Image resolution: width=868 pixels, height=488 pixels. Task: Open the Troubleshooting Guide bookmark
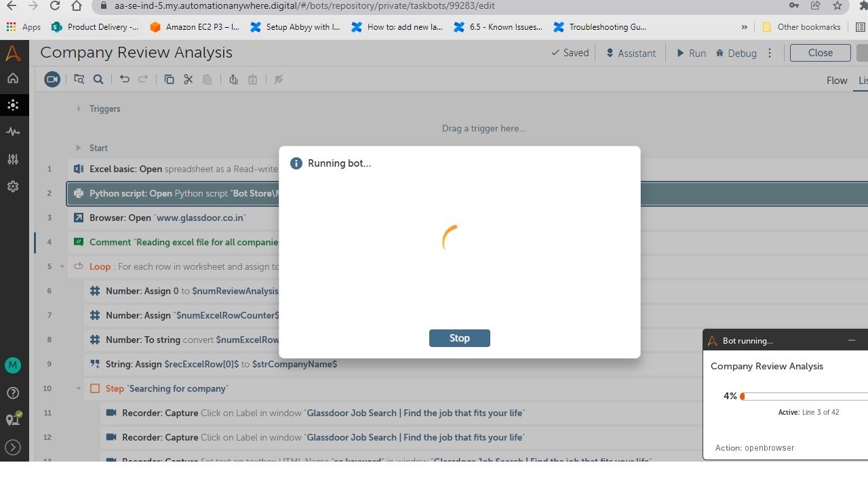coord(600,27)
